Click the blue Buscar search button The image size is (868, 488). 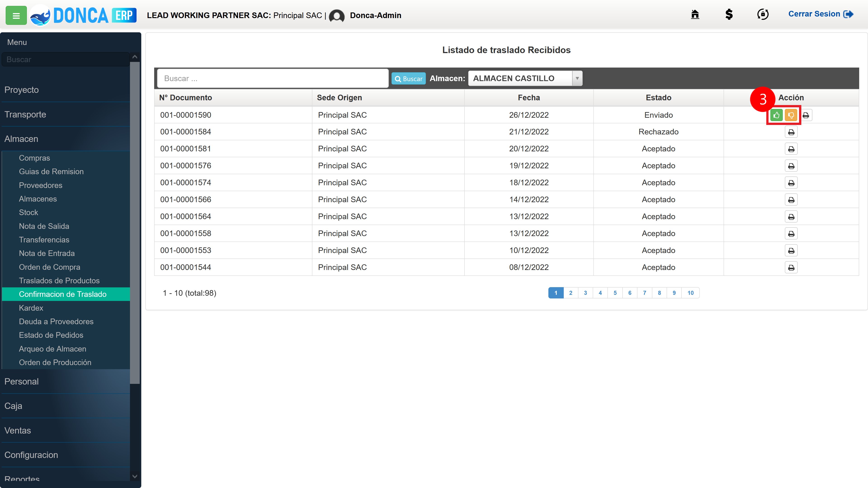coord(408,78)
